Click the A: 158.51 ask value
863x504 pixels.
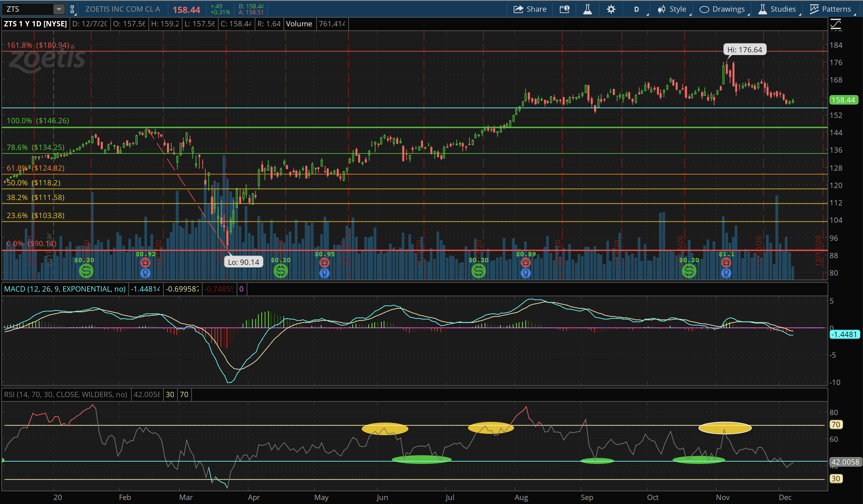click(x=251, y=12)
